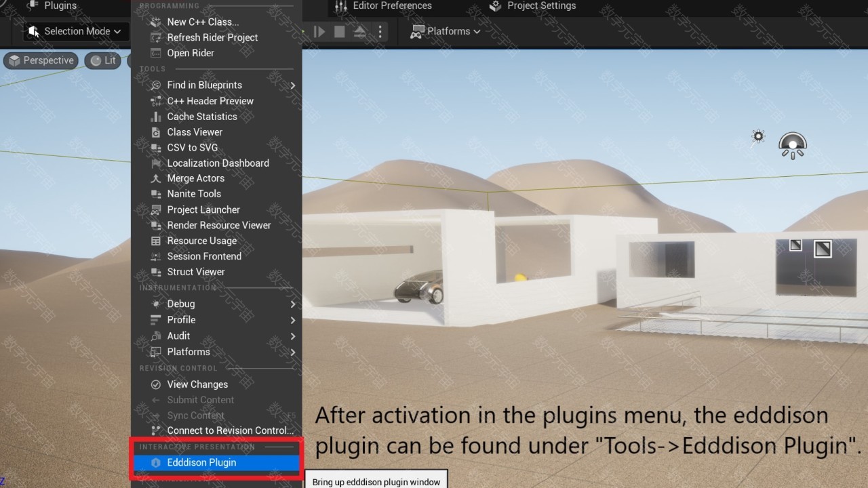This screenshot has width=868, height=488.
Task: Open New C++ Class from Tools menu
Action: [216, 22]
